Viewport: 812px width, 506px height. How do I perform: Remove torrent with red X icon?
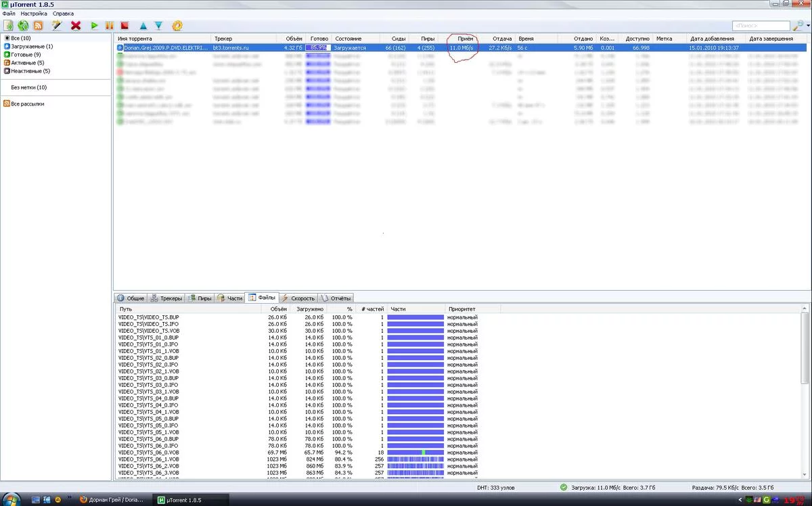[x=76, y=26]
